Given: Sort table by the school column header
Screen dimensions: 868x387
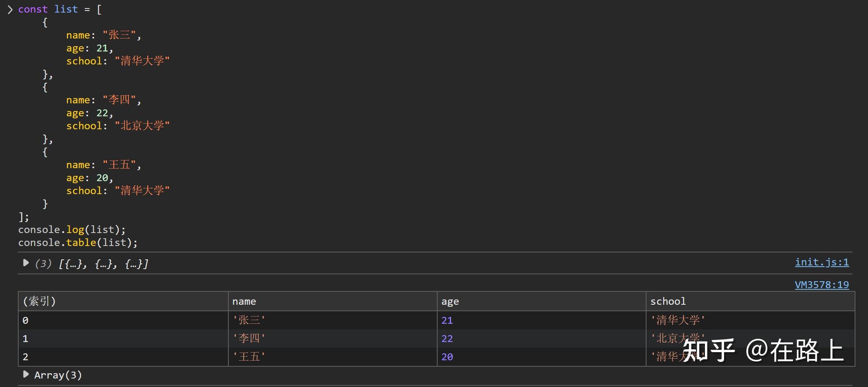Looking at the screenshot, I should coord(750,301).
